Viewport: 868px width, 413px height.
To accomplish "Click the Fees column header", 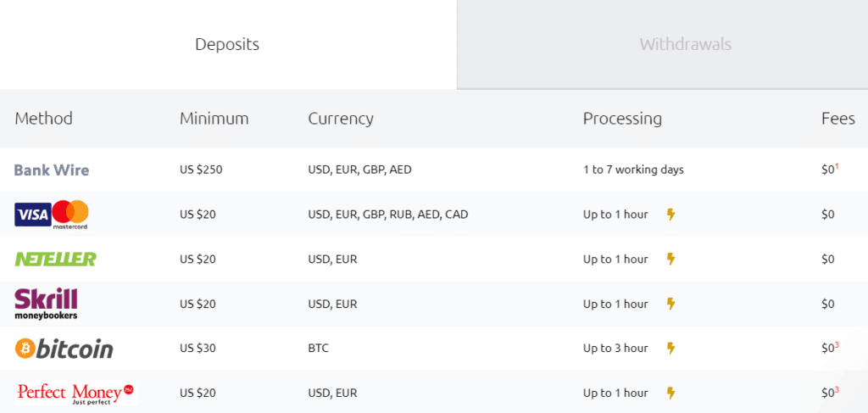I will pyautogui.click(x=837, y=119).
